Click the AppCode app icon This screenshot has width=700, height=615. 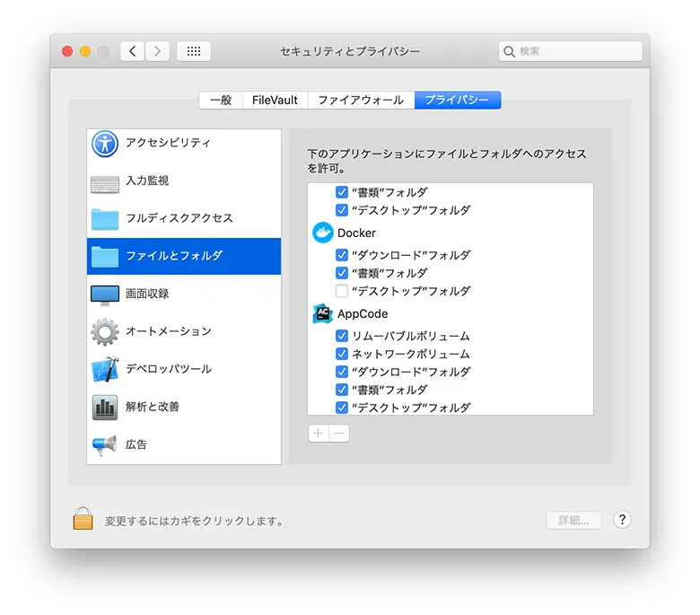pos(323,313)
